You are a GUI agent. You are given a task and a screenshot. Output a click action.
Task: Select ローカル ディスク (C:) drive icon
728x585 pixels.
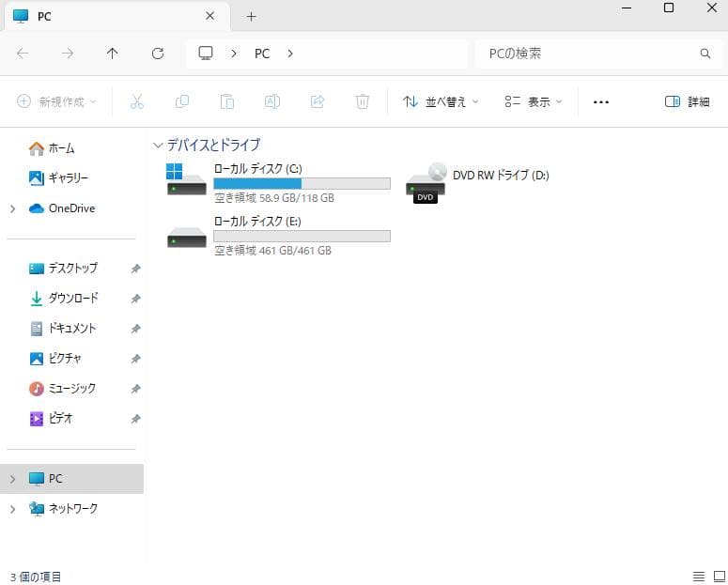click(186, 179)
